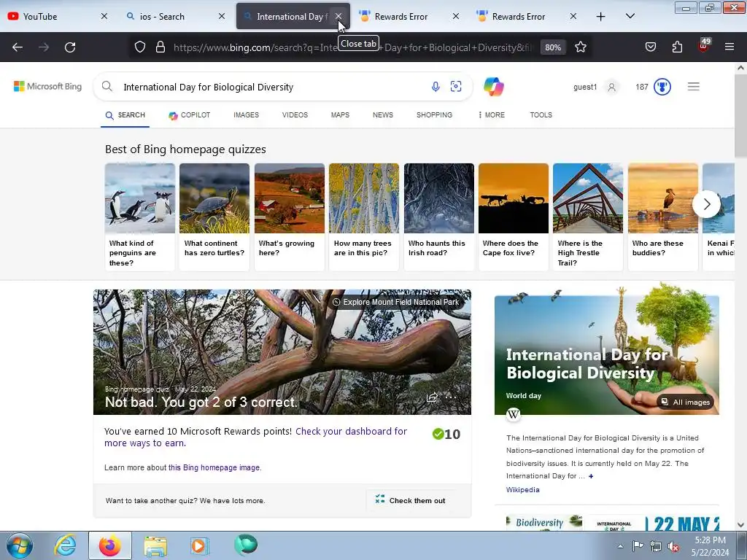Open the Firefox application hamburger menu
The image size is (747, 560).
[x=729, y=47]
